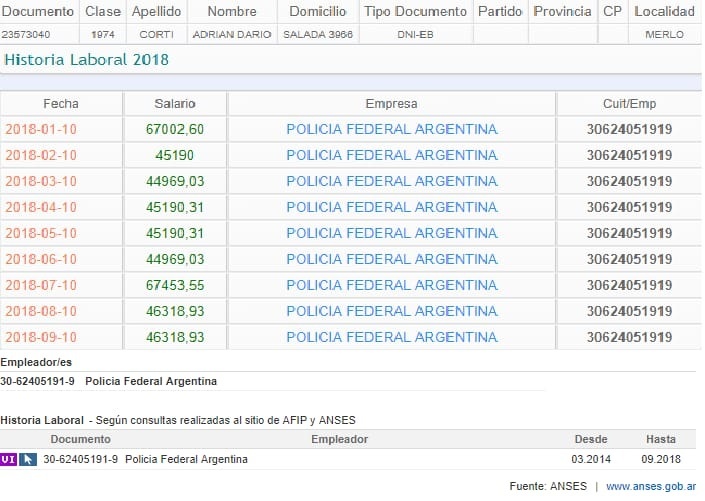Click CUIT 30624051919 in 2018-09-10 row
The image size is (705, 501).
point(629,337)
